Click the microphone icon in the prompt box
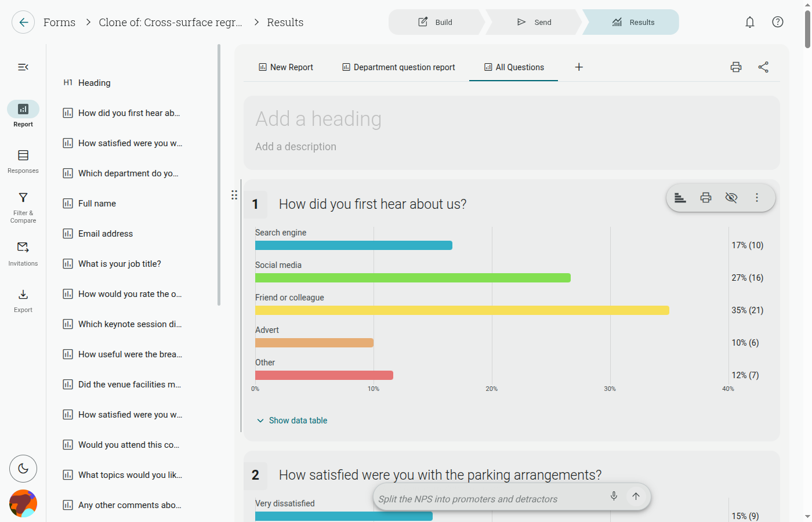Screen dimensions: 812x522 coord(614,496)
